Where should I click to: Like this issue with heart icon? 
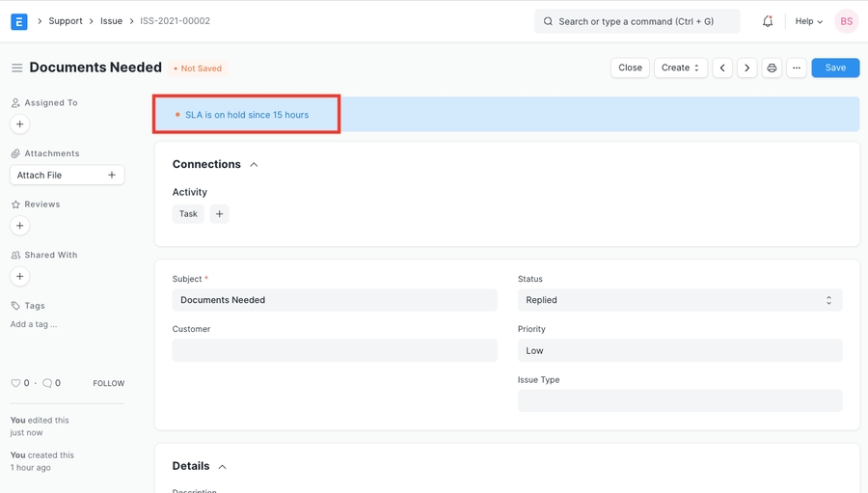pos(15,383)
